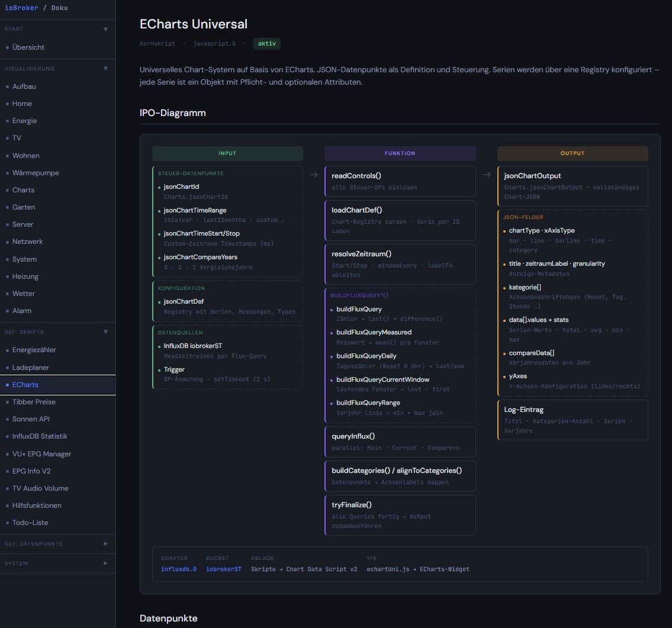This screenshot has width=672, height=628.
Task: Select Wärmepumpe in the sidebar
Action: [36, 173]
